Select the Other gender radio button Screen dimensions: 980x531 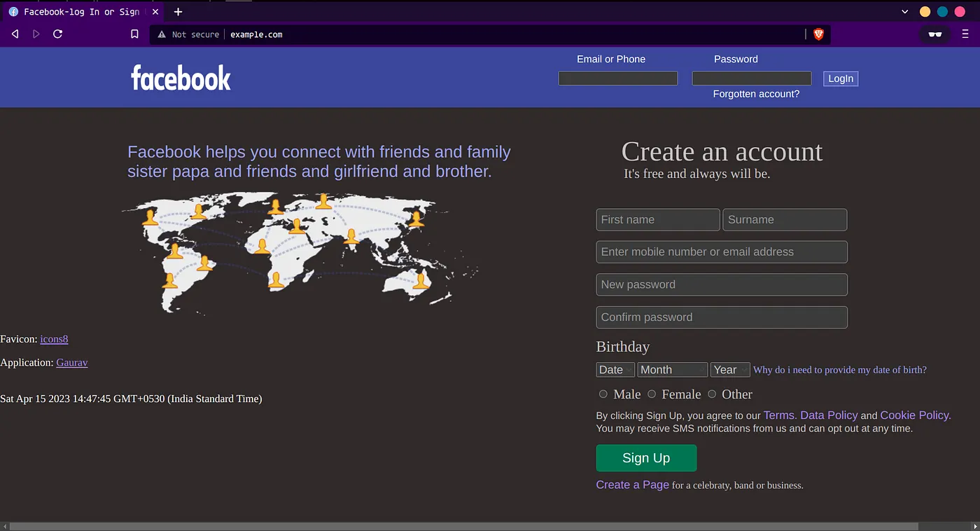(712, 394)
